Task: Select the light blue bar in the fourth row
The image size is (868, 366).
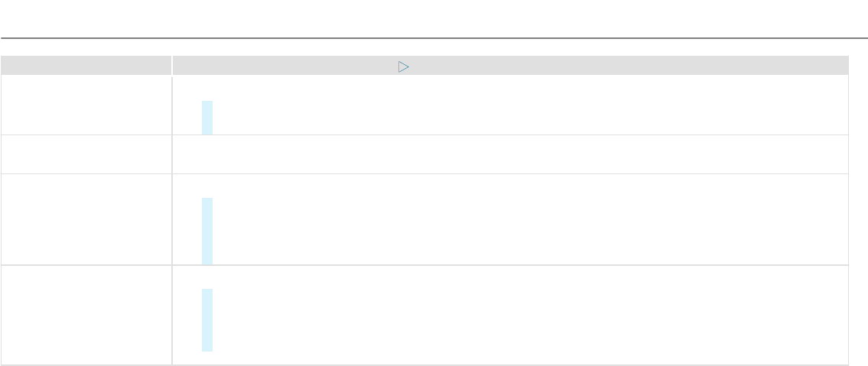Action: point(206,320)
